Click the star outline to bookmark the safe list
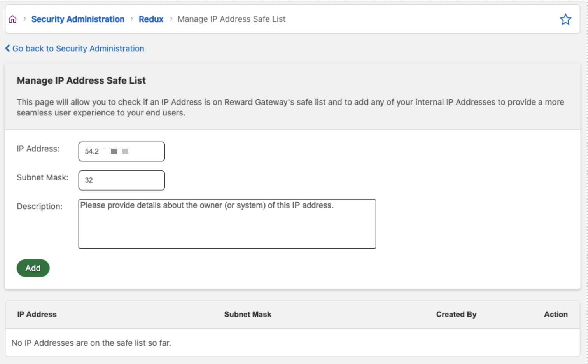Image resolution: width=588 pixels, height=364 pixels. 566,19
